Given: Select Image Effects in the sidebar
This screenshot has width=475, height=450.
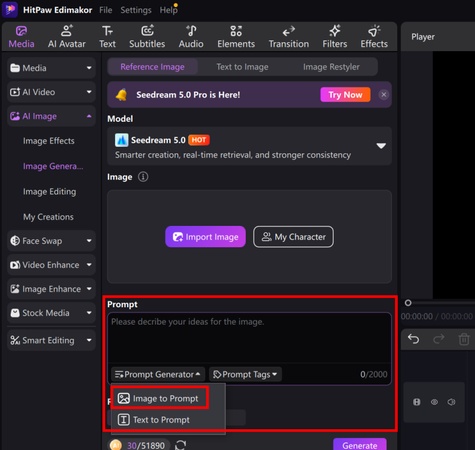Looking at the screenshot, I should click(x=49, y=141).
